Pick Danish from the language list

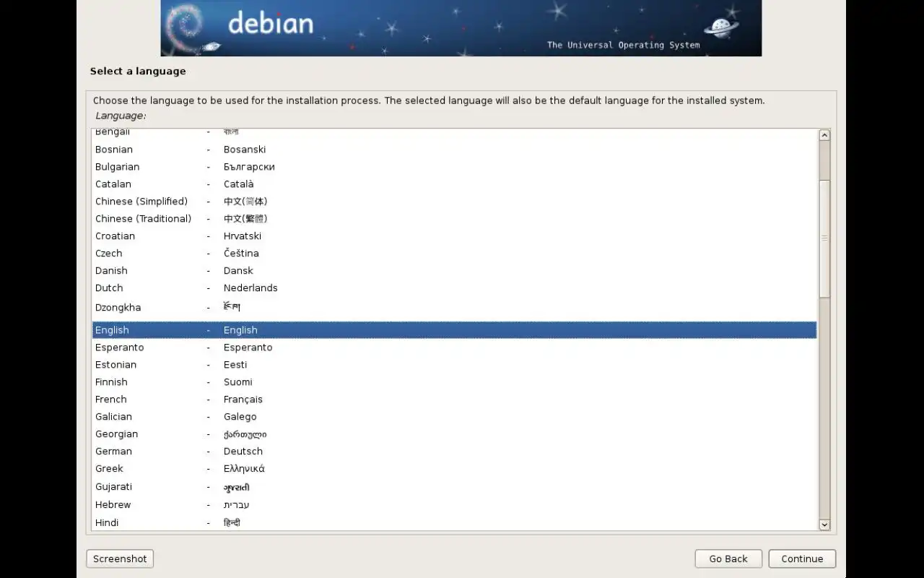click(455, 271)
